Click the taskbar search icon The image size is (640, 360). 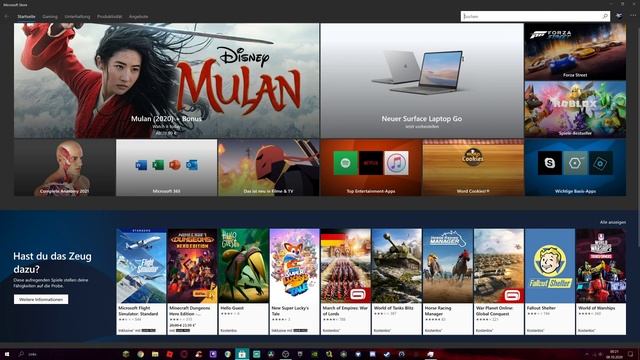(x=21, y=354)
